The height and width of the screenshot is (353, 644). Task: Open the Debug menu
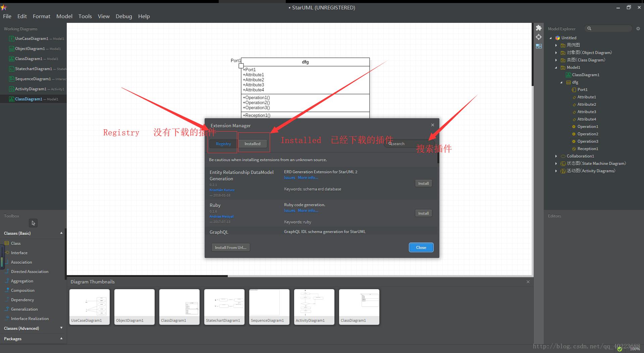tap(124, 16)
